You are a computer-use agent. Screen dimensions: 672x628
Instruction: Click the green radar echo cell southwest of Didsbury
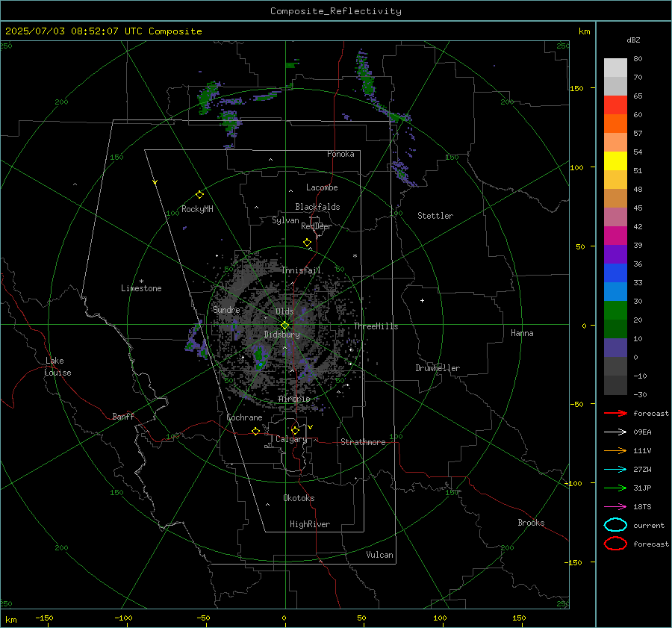259,358
